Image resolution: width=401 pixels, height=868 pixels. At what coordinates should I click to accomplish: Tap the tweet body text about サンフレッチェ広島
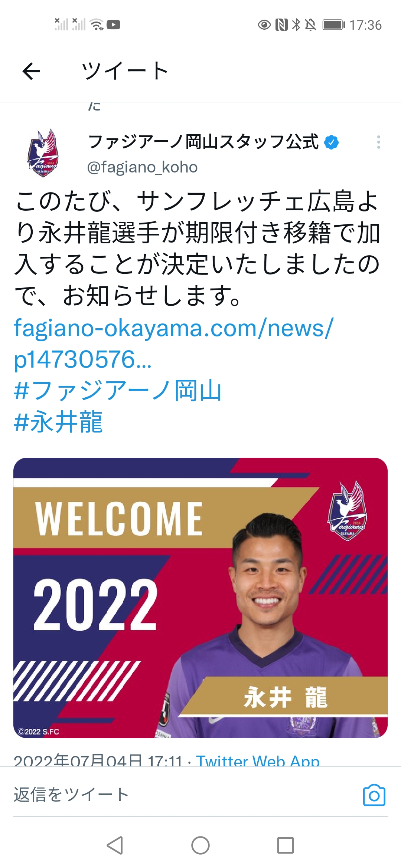197,249
